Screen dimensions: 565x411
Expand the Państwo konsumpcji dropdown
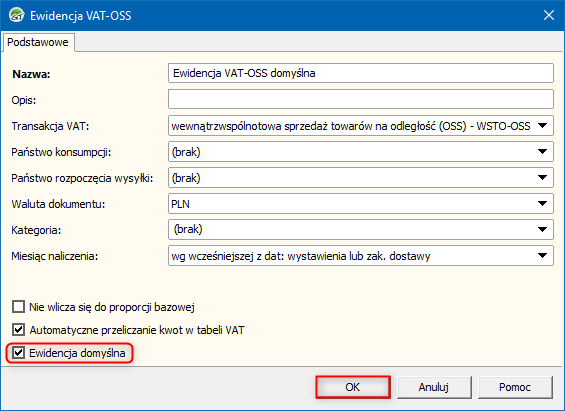coord(542,152)
